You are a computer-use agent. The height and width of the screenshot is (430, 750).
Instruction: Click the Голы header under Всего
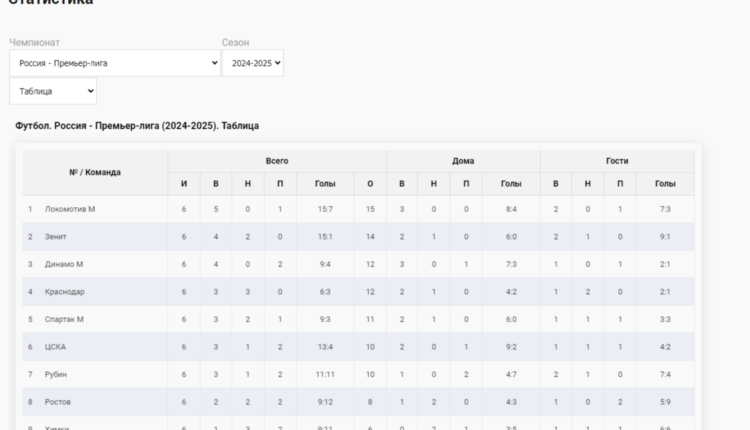(x=325, y=184)
